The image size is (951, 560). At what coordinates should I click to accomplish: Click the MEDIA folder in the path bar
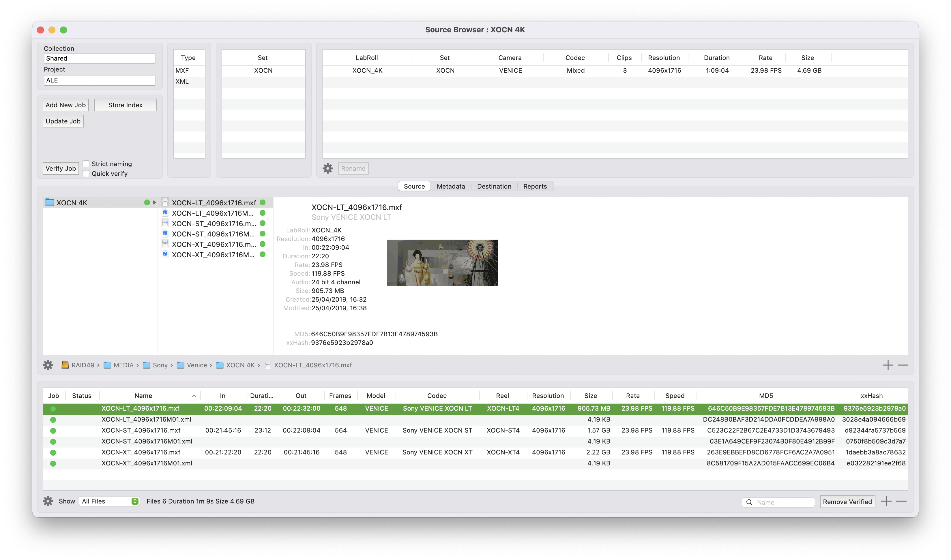click(119, 365)
